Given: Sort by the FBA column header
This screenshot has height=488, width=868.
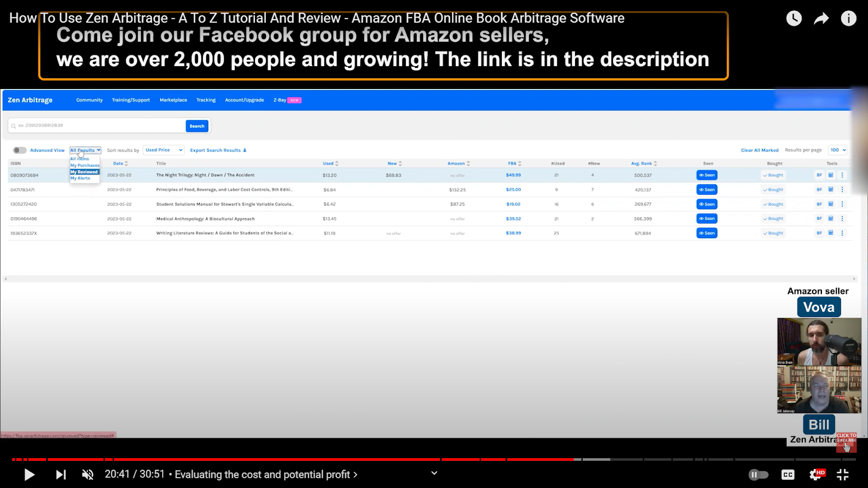Looking at the screenshot, I should pos(514,163).
